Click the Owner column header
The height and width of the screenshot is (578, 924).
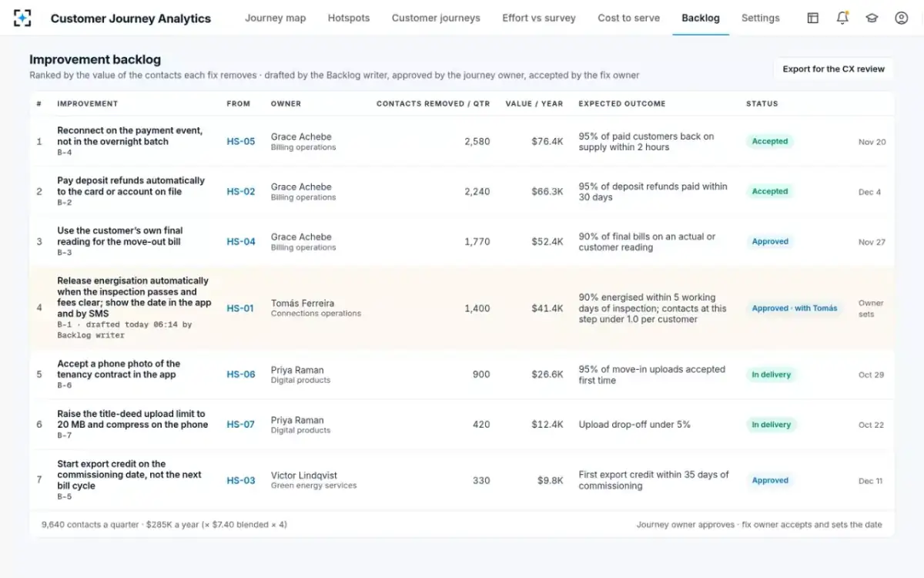286,103
